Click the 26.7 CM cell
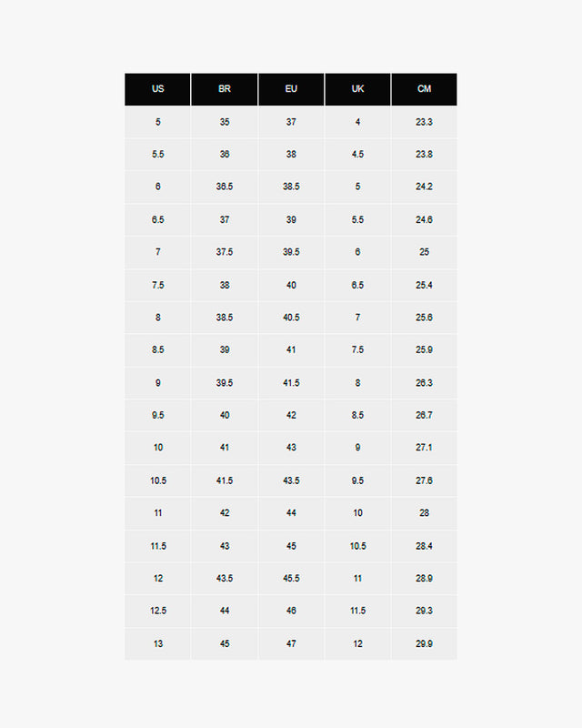This screenshot has width=582, height=728. (x=424, y=415)
